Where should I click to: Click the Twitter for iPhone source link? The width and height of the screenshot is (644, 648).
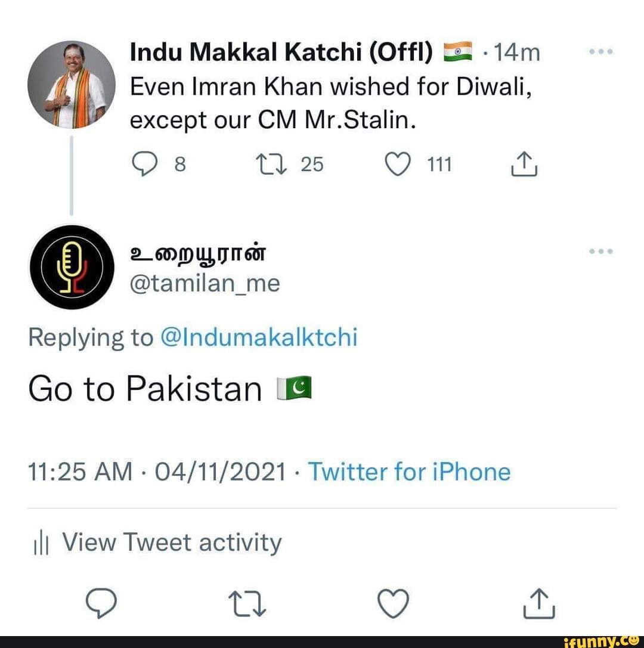click(410, 471)
